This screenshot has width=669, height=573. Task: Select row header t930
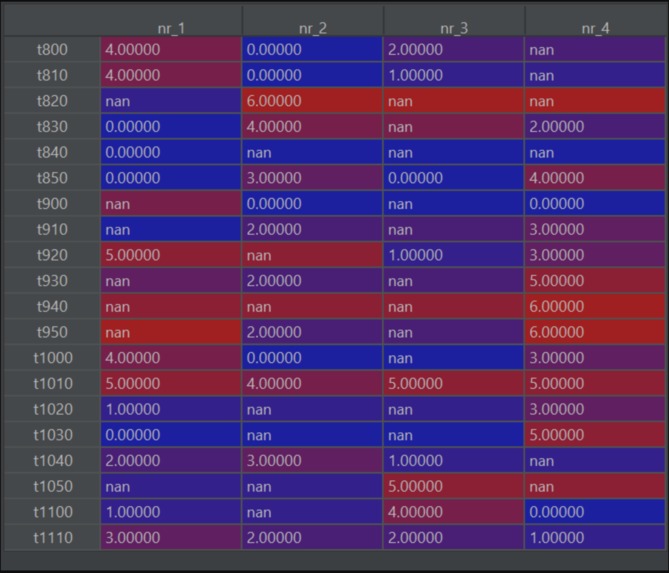pos(52,281)
